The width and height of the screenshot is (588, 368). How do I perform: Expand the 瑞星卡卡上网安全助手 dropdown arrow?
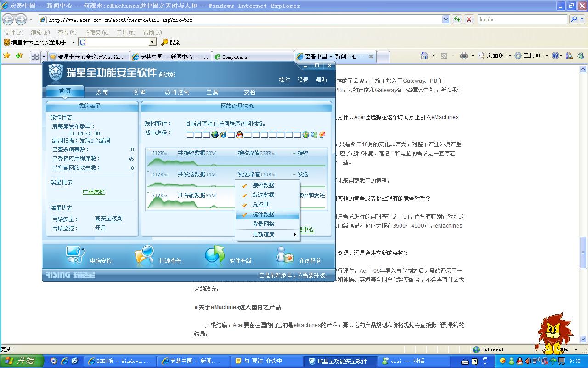pos(73,42)
